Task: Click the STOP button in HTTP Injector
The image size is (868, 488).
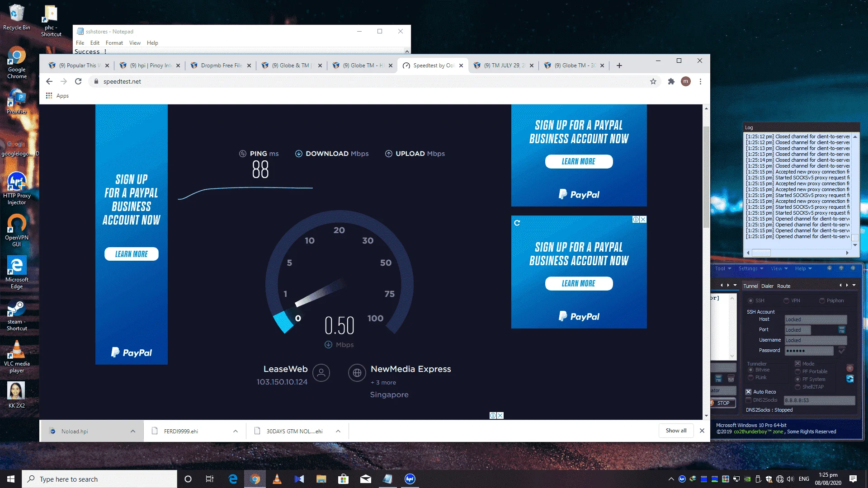Action: pos(723,403)
